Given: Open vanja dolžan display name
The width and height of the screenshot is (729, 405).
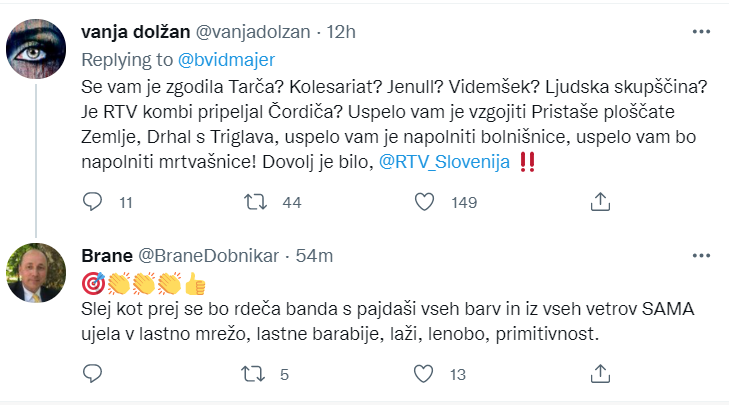Looking at the screenshot, I should click(136, 32).
